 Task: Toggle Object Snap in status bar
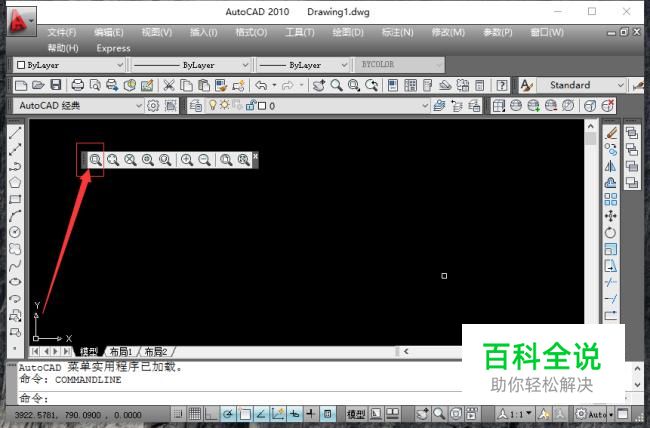pos(245,414)
